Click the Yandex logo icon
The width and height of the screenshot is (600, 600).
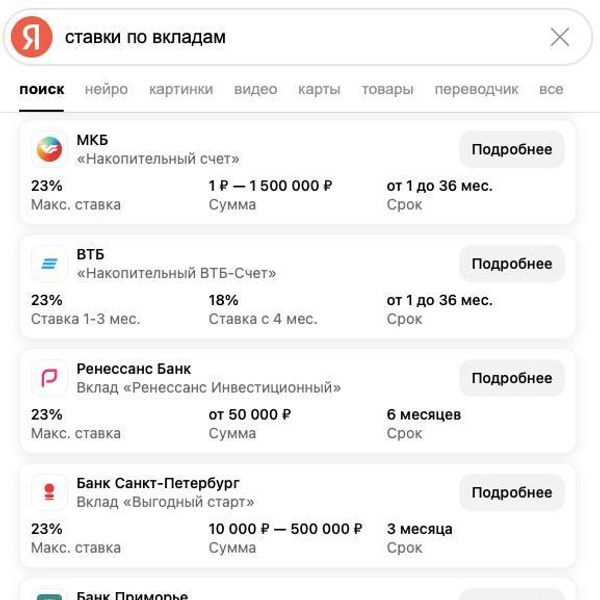32,37
